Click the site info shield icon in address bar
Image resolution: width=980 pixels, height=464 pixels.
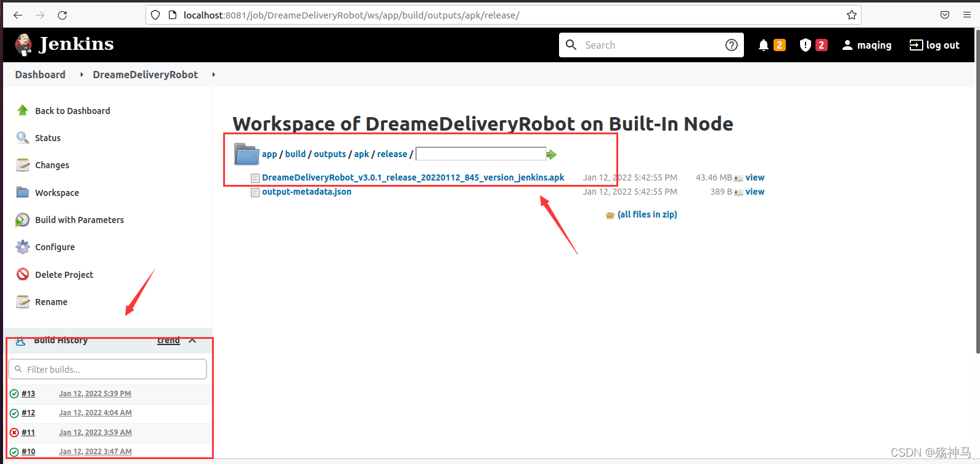(155, 15)
